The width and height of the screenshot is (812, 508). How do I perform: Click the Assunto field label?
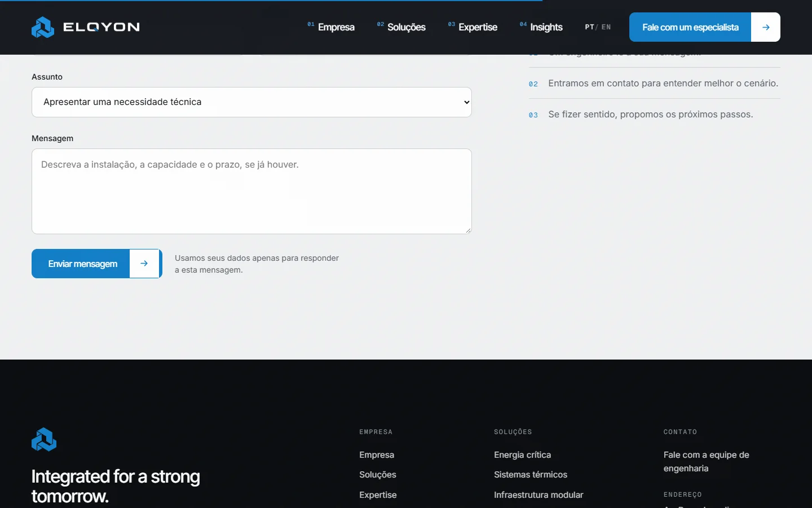47,77
